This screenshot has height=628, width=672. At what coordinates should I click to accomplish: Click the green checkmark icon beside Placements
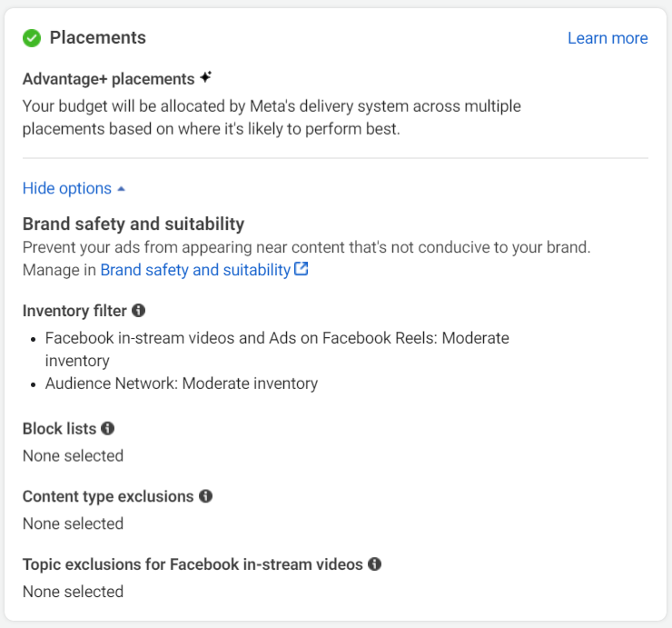pyautogui.click(x=32, y=37)
